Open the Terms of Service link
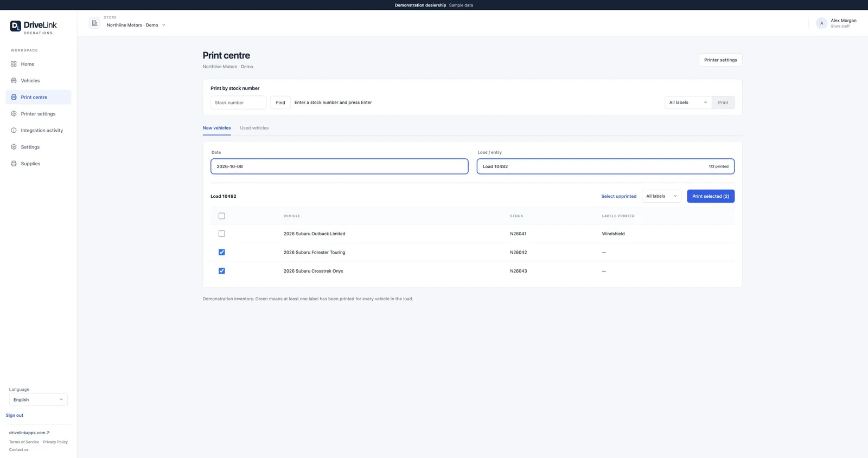The image size is (868, 458). (24, 442)
